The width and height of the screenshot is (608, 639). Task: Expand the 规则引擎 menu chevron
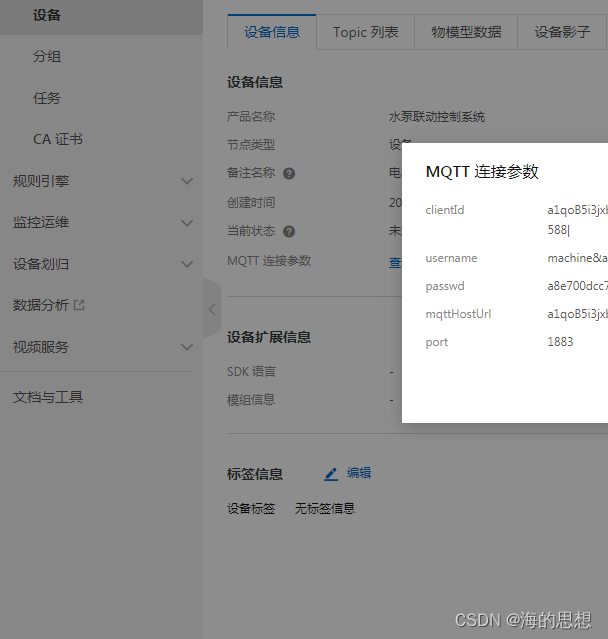[187, 181]
